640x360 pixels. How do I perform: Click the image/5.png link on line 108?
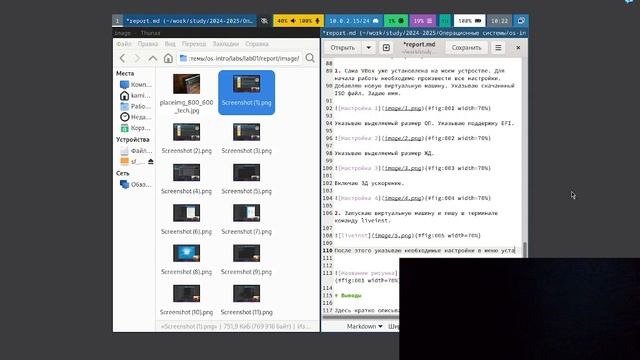(x=393, y=236)
